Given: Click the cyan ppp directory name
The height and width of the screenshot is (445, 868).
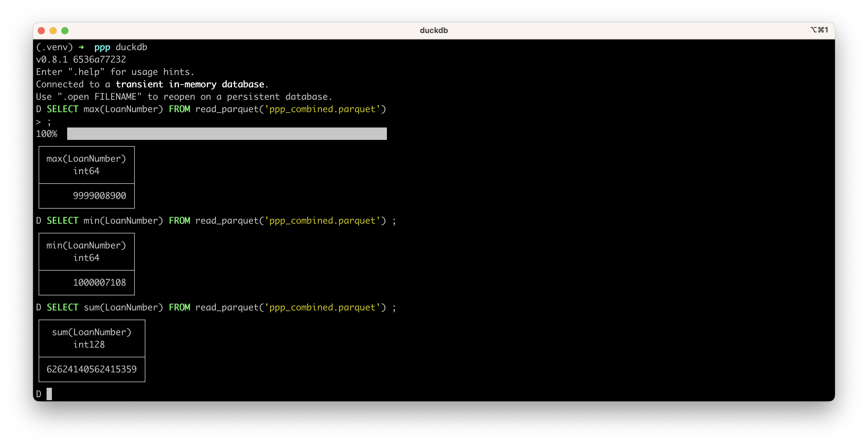Looking at the screenshot, I should [102, 47].
